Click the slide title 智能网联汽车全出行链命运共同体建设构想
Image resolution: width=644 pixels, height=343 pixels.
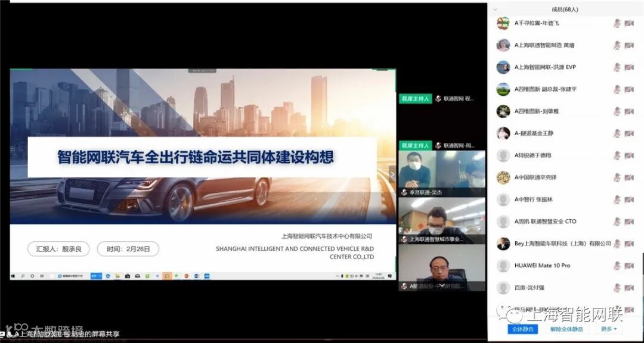pos(196,157)
